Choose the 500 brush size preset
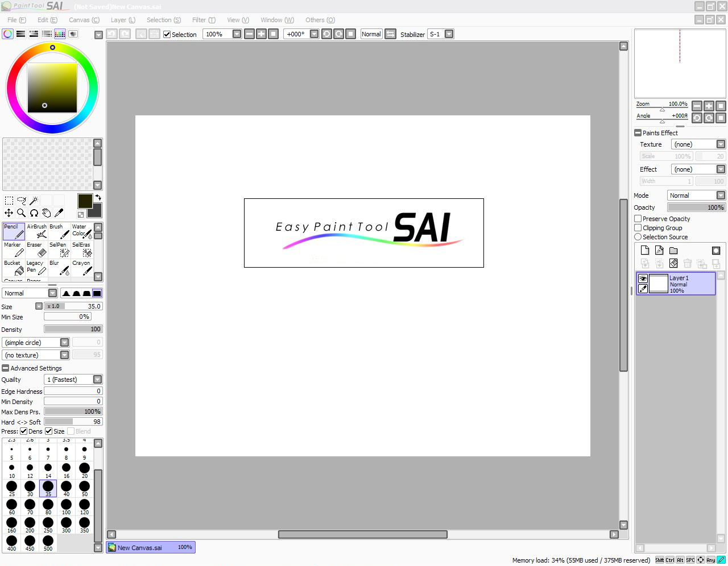Screen dimensions: 728x566 (48, 543)
